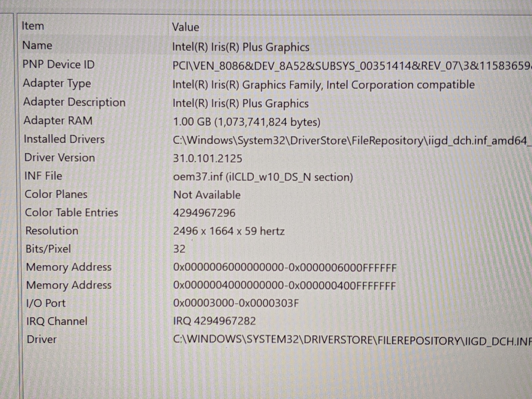This screenshot has height=399, width=532.
Task: Select the Driver row label
Action: (42, 339)
